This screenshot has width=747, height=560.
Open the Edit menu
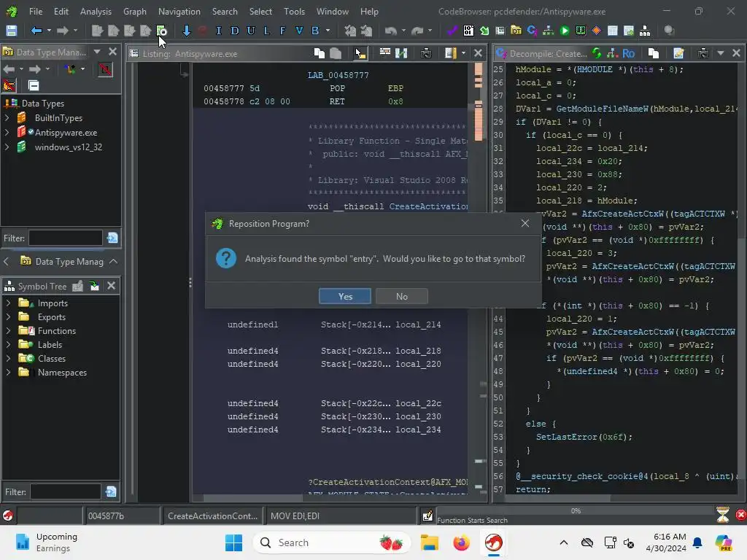tap(61, 12)
